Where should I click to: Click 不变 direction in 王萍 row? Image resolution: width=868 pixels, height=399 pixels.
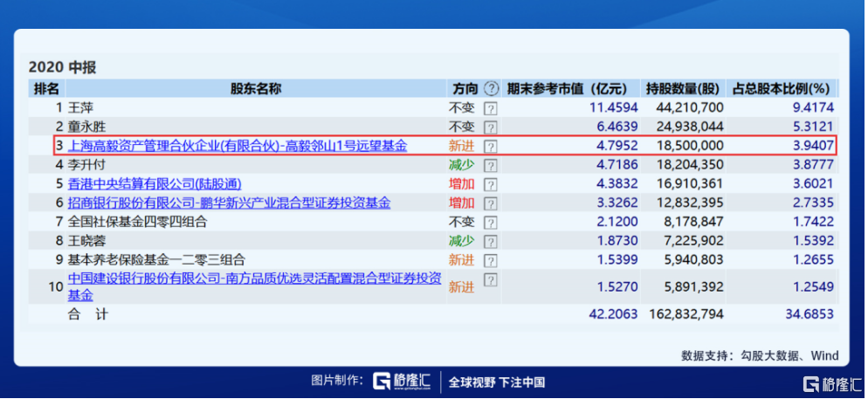click(x=462, y=108)
